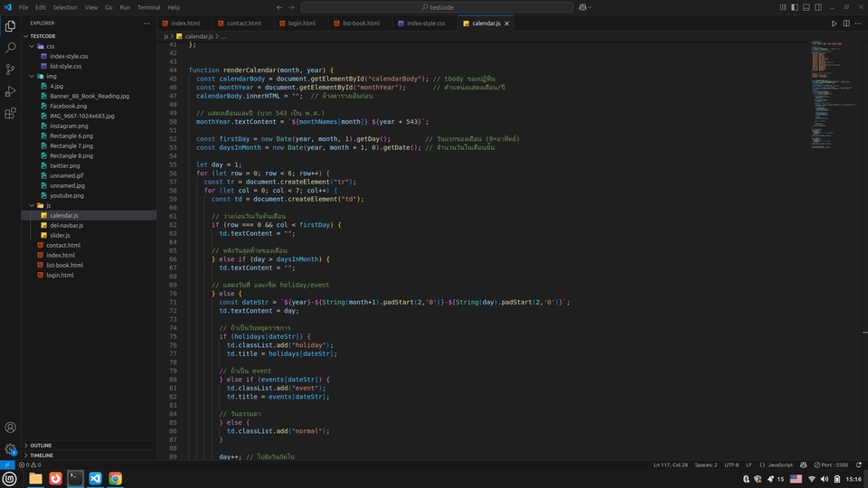Open Copilot dropdown arrow in title bar
This screenshot has height=488, width=868.
pyautogui.click(x=590, y=7)
